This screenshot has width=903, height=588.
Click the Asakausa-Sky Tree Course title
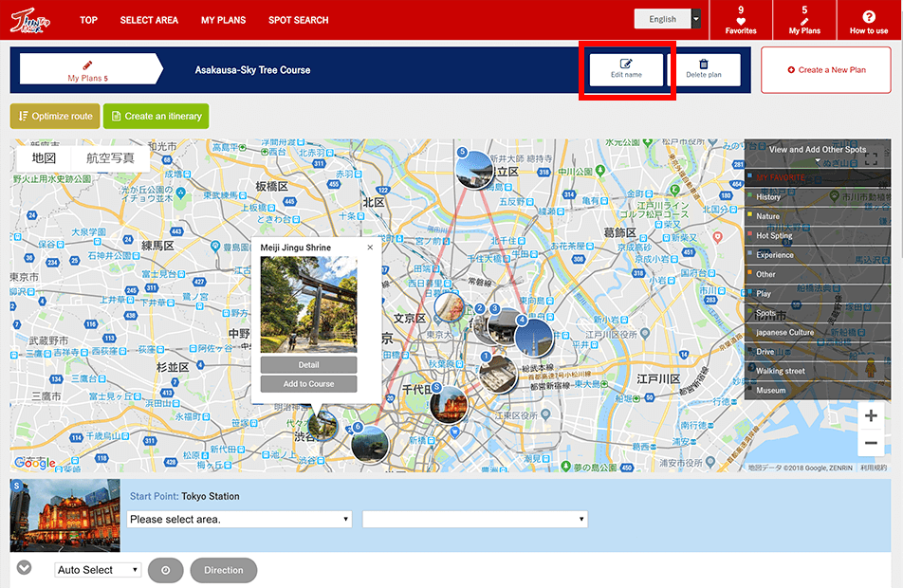(253, 70)
